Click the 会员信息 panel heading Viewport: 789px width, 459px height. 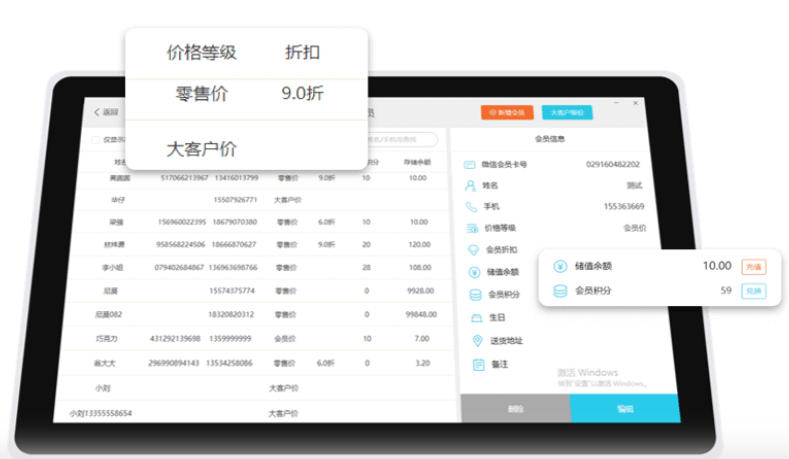point(550,139)
